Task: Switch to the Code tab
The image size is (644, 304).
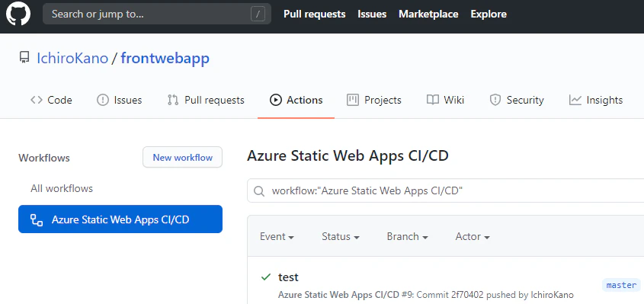Action: pos(51,101)
